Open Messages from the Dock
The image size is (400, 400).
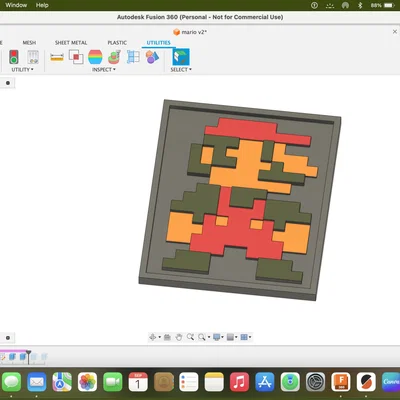[11, 382]
